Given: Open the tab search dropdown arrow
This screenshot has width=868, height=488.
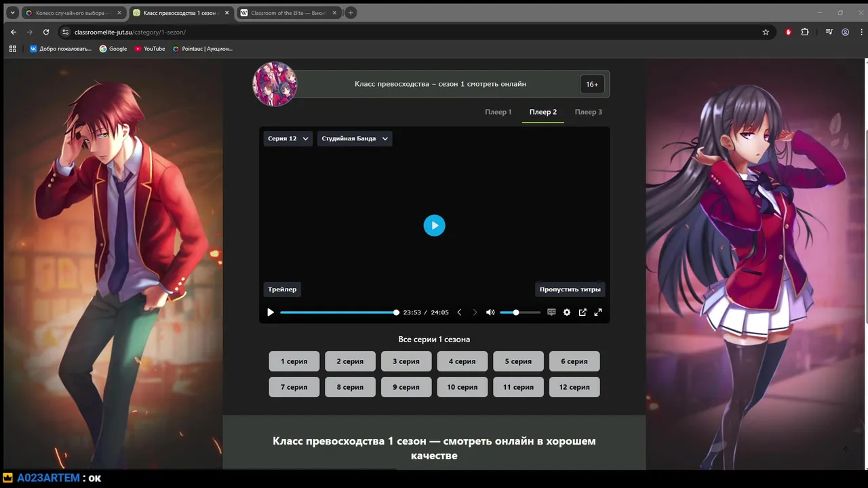Looking at the screenshot, I should pyautogui.click(x=12, y=13).
